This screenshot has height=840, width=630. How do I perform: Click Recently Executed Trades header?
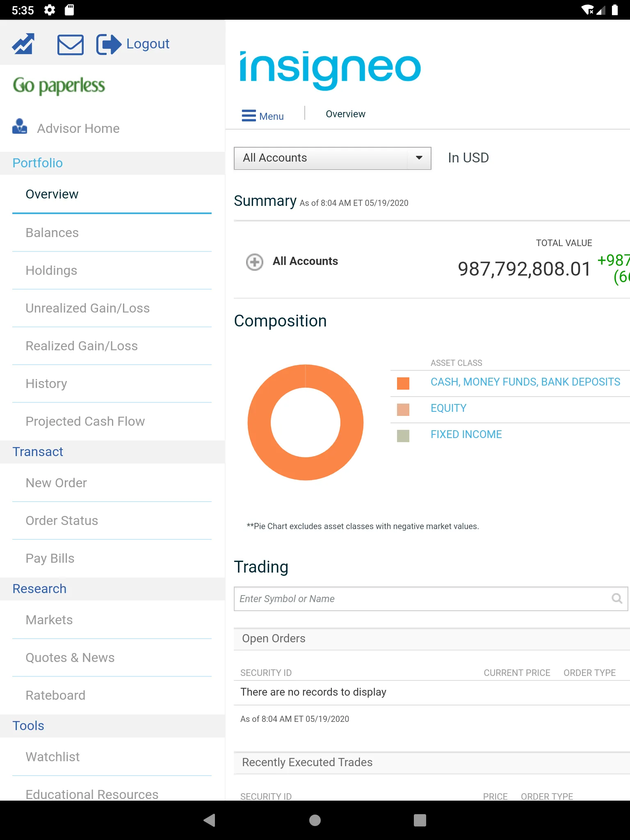[x=432, y=762]
